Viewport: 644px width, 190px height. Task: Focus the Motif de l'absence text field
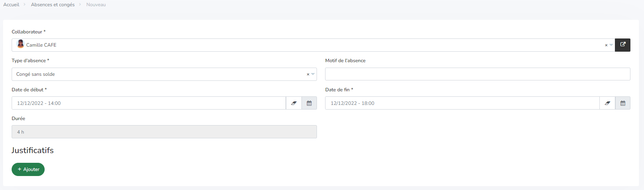point(477,74)
